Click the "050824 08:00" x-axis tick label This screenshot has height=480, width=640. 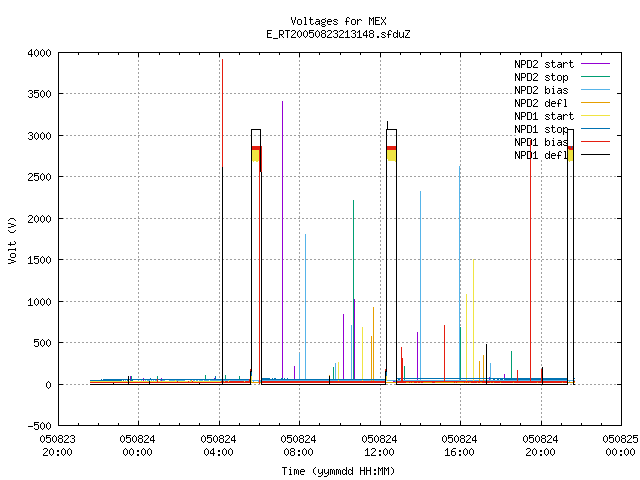click(x=298, y=446)
